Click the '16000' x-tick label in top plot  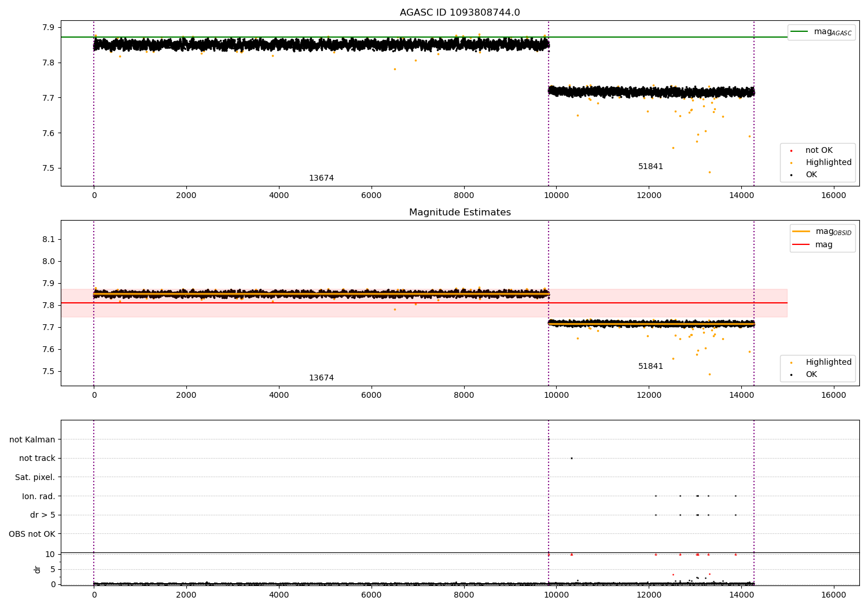833,196
